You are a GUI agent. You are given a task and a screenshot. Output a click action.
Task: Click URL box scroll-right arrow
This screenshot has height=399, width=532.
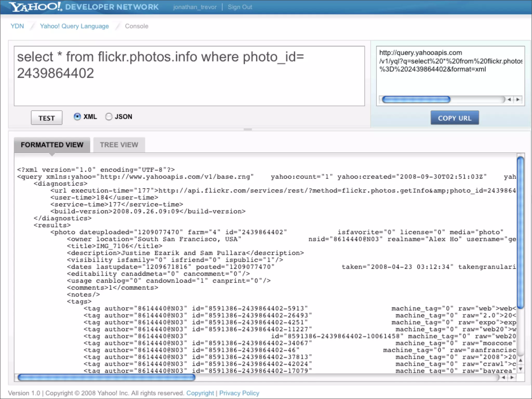518,99
